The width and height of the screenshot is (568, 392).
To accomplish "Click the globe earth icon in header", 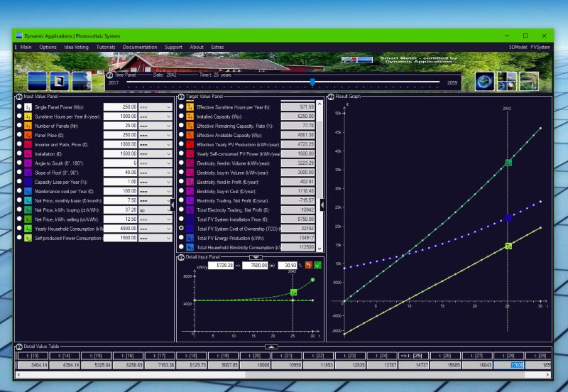I will tap(484, 81).
